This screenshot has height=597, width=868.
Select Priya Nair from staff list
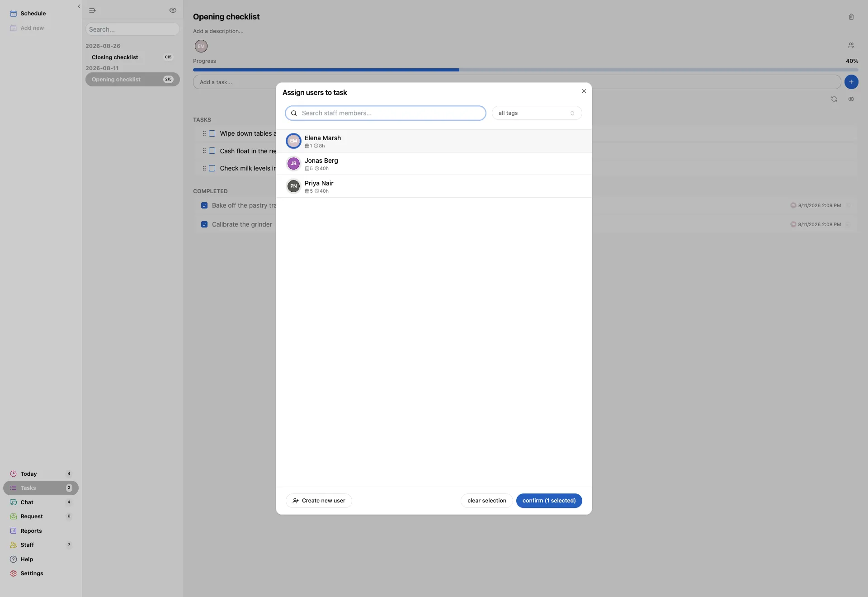pos(434,186)
